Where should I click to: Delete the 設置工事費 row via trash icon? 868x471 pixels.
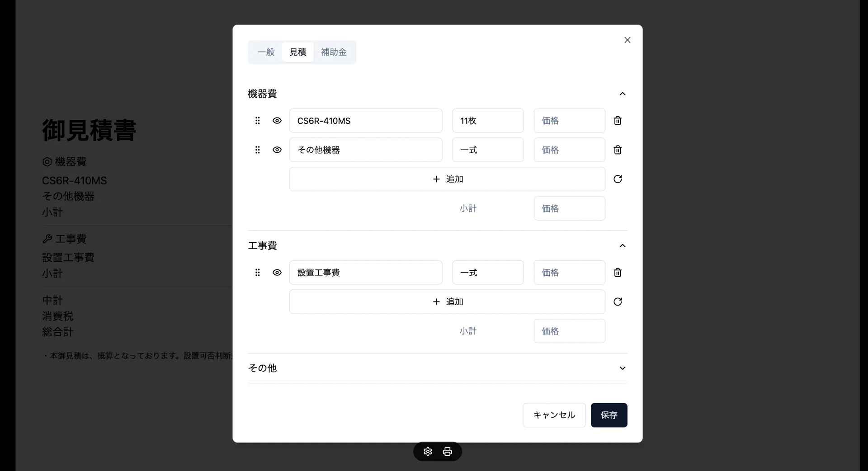[618, 273]
